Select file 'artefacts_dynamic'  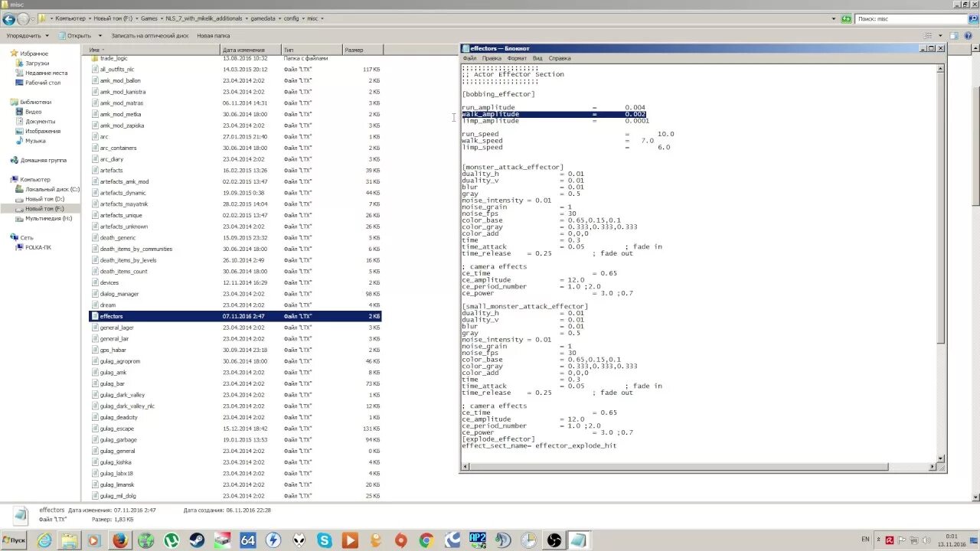[235, 193]
